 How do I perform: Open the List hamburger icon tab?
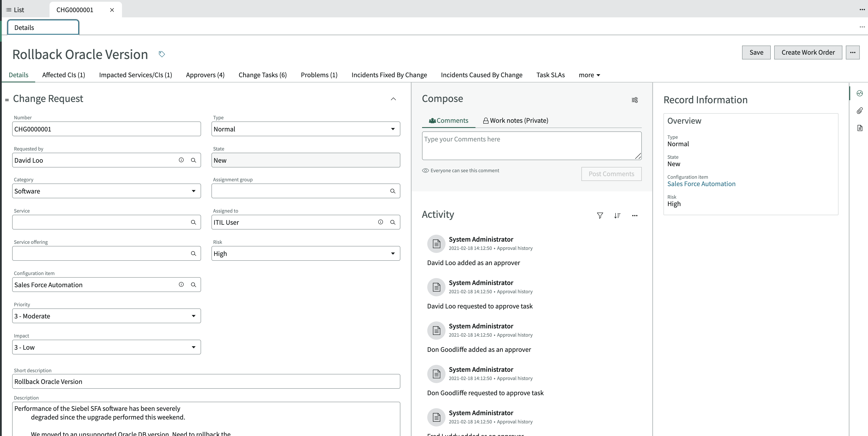coord(15,10)
